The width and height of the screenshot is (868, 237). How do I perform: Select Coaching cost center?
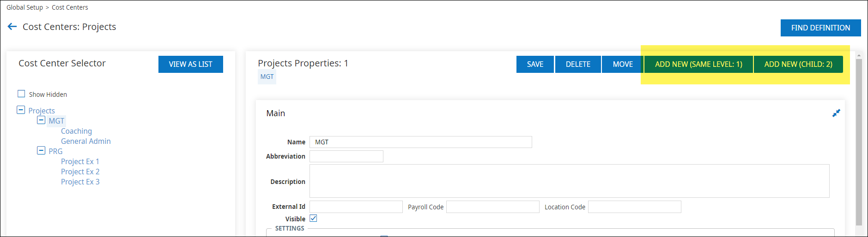tap(76, 131)
